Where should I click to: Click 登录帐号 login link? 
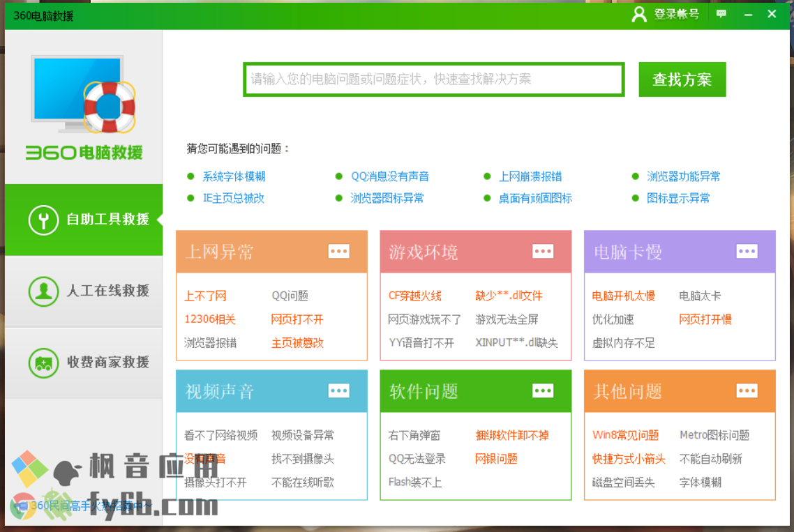click(x=676, y=14)
